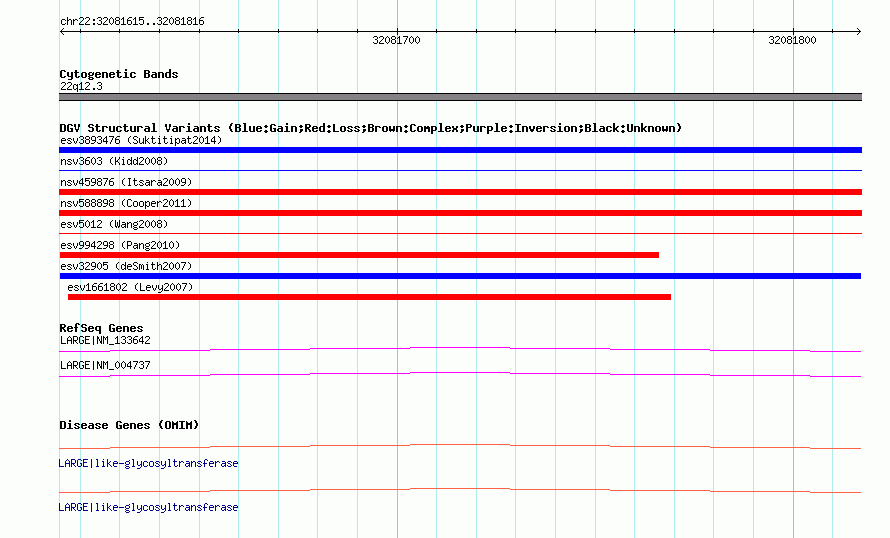Select the nsv3603 (Kidd2008) thin blue variant line
The image size is (890, 538).
(460, 170)
